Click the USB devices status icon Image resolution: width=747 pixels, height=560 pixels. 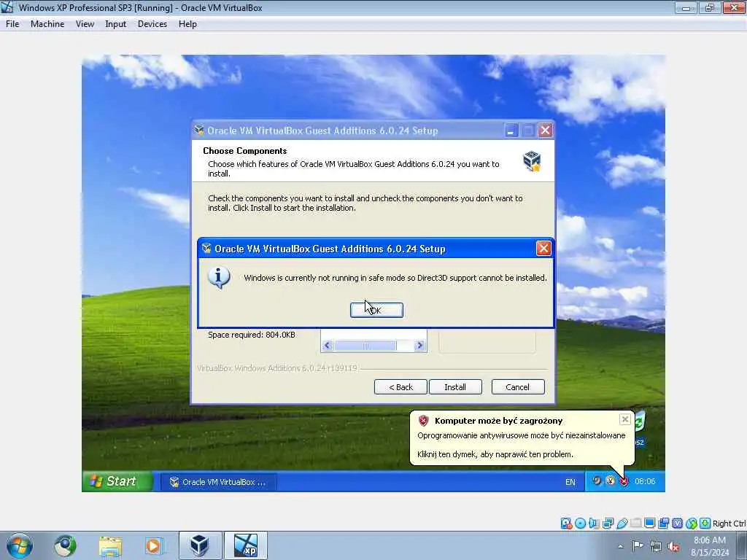[x=622, y=524]
